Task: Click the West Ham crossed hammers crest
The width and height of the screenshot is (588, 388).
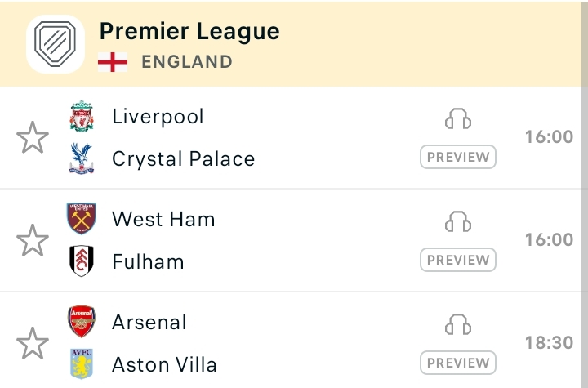Action: [82, 218]
